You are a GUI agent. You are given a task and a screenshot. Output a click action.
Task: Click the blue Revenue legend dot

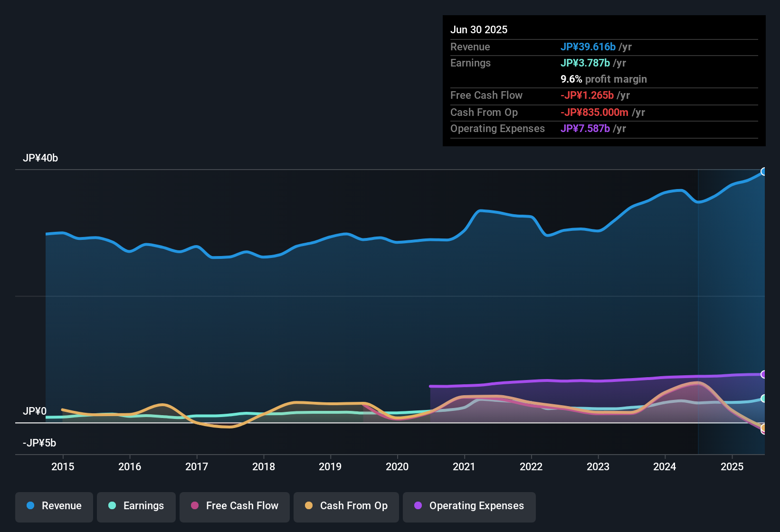[30, 506]
